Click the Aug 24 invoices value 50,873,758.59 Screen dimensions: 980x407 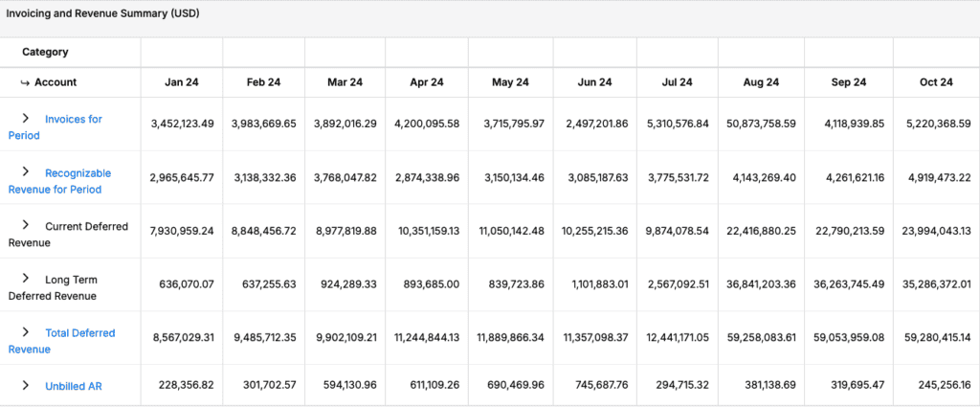click(761, 124)
